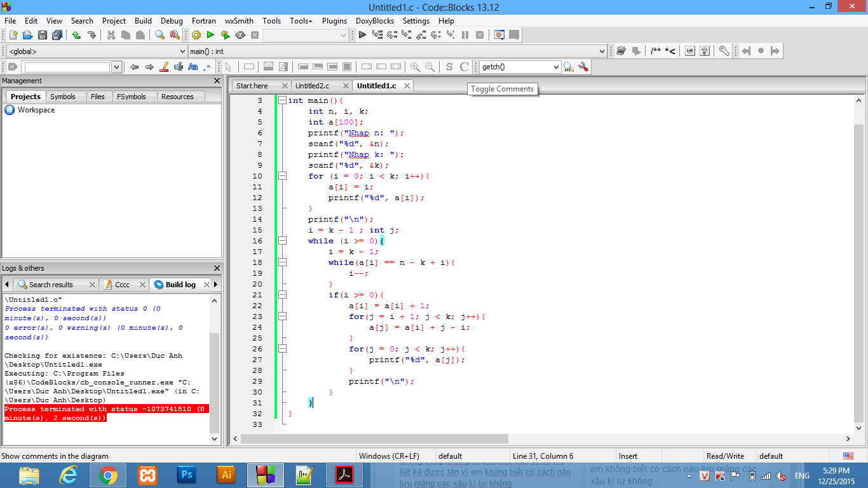Screen dimensions: 868x488
Task: Select the Symbols tab in Management
Action: click(x=62, y=97)
